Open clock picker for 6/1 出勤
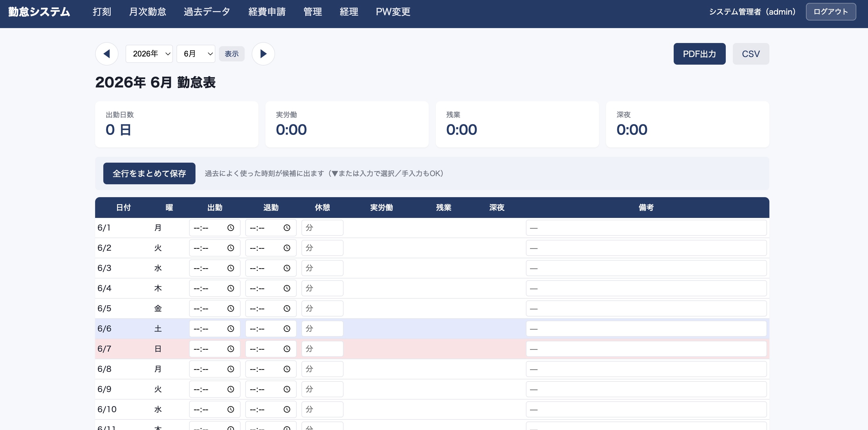The image size is (868, 430). [231, 228]
